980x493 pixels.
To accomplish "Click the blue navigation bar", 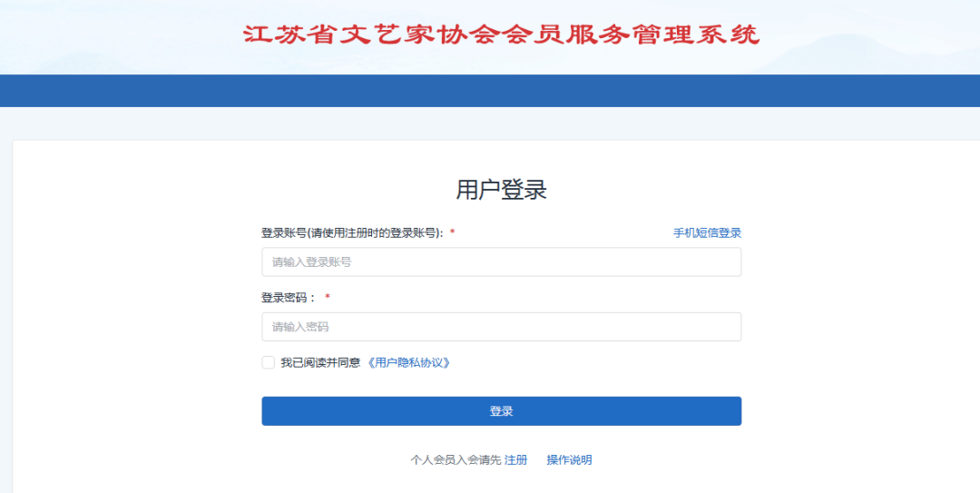I will tap(490, 91).
